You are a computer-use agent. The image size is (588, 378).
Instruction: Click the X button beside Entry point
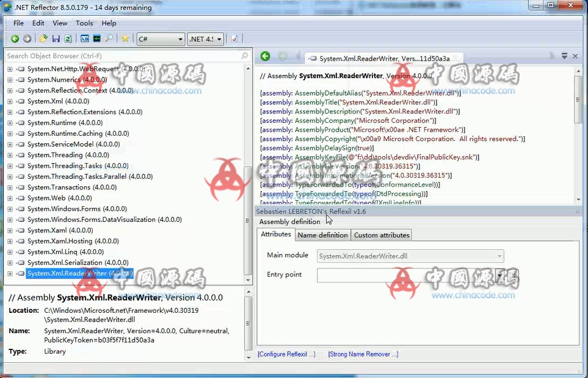[x=513, y=275]
